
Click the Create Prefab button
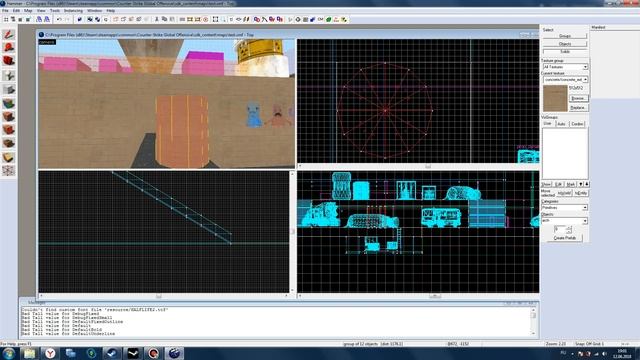565,238
